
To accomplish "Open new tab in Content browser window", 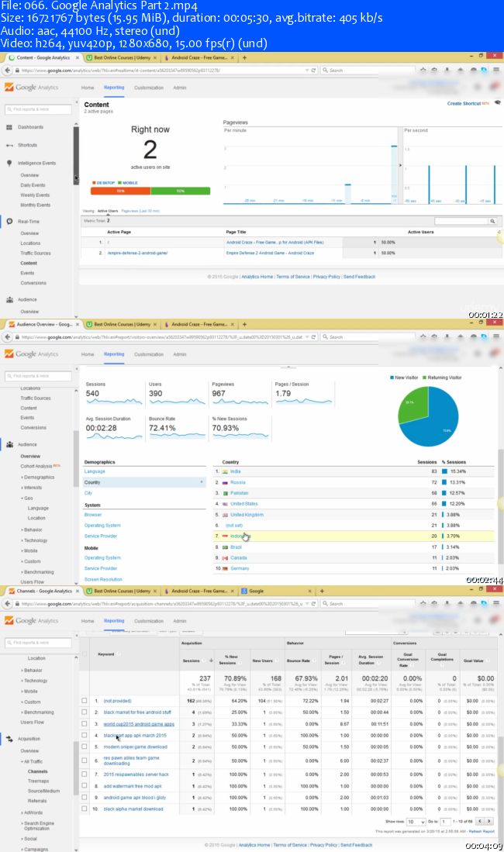I will tap(245, 57).
